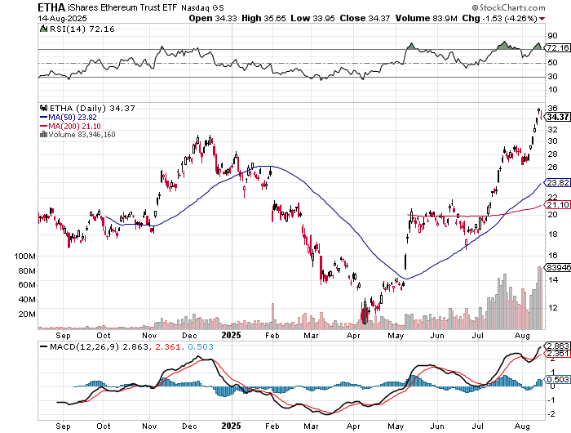Click the 83946 volume value tag

coord(558,268)
